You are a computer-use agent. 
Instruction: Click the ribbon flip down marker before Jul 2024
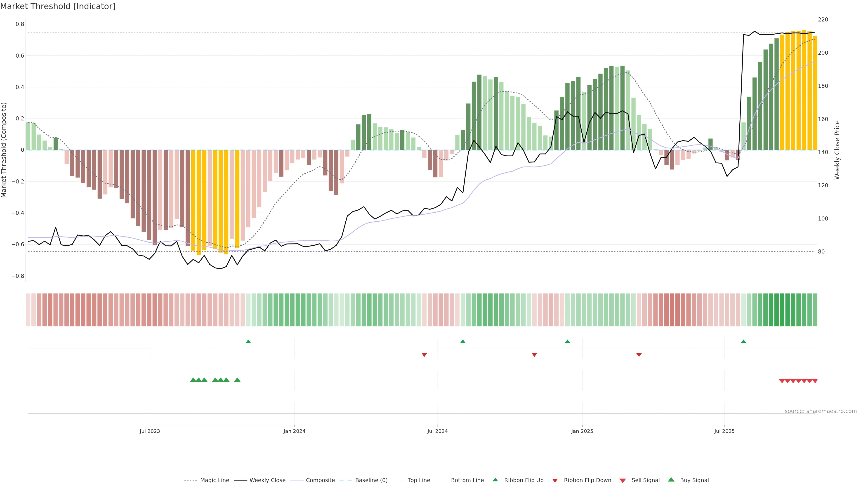tap(424, 355)
